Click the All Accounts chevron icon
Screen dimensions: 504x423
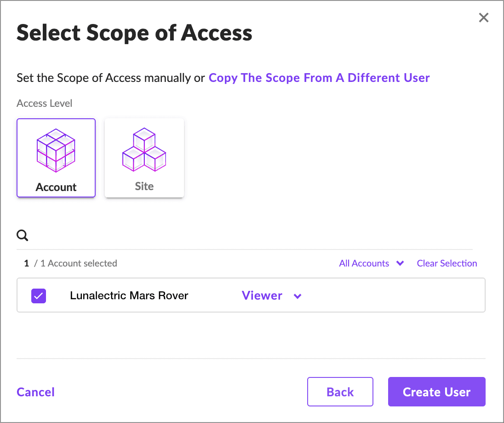click(x=400, y=263)
